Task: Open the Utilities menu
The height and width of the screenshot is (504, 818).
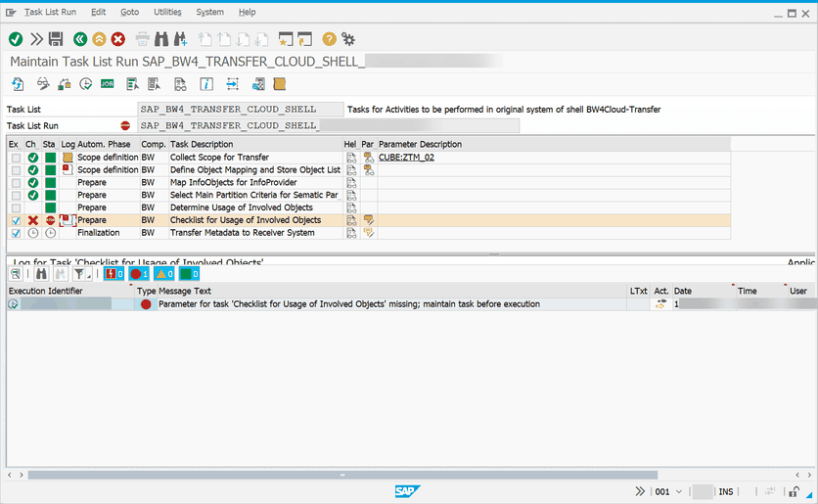Action: click(x=167, y=12)
